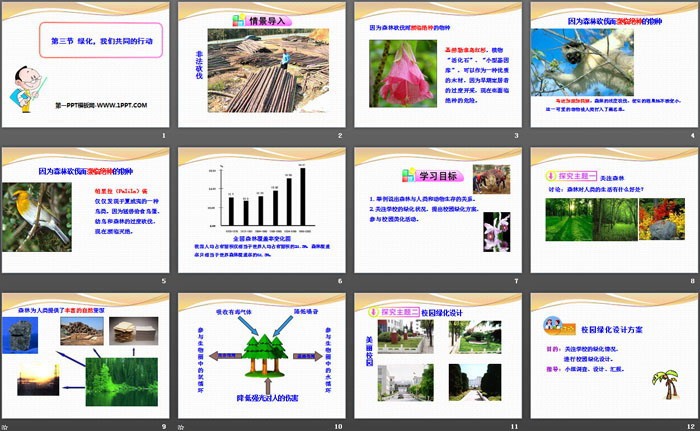Click the 第三节 绿化 title box on slide 1
Screen dimensions: 700x431
[99, 40]
